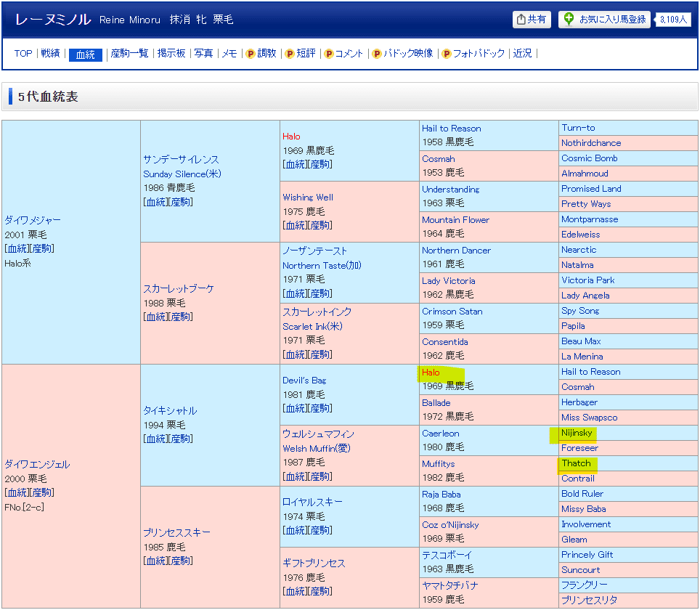Open the Devil's Bag link
700x610 pixels.
(304, 380)
